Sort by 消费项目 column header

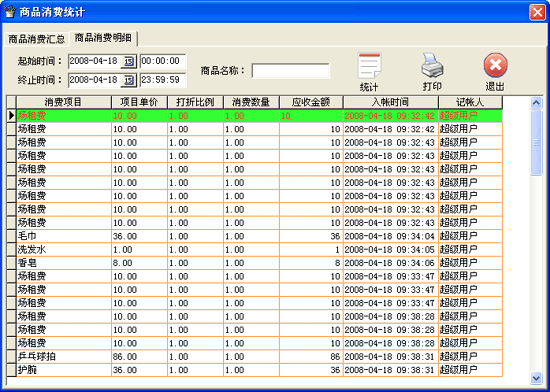pyautogui.click(x=64, y=102)
